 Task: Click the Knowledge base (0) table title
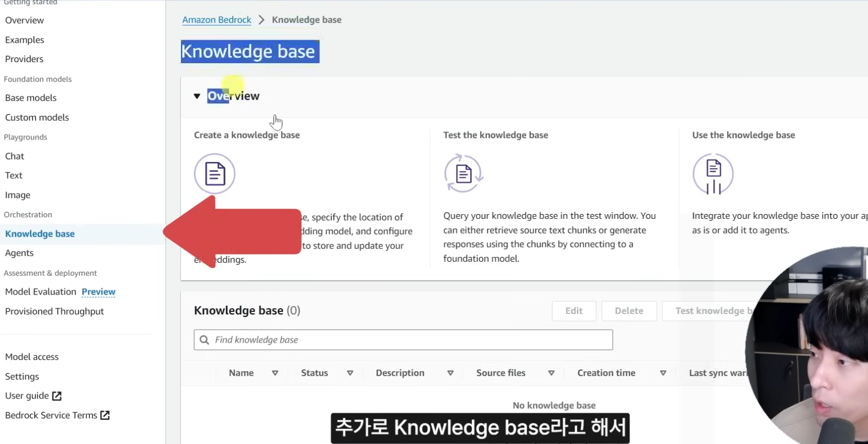(x=247, y=311)
